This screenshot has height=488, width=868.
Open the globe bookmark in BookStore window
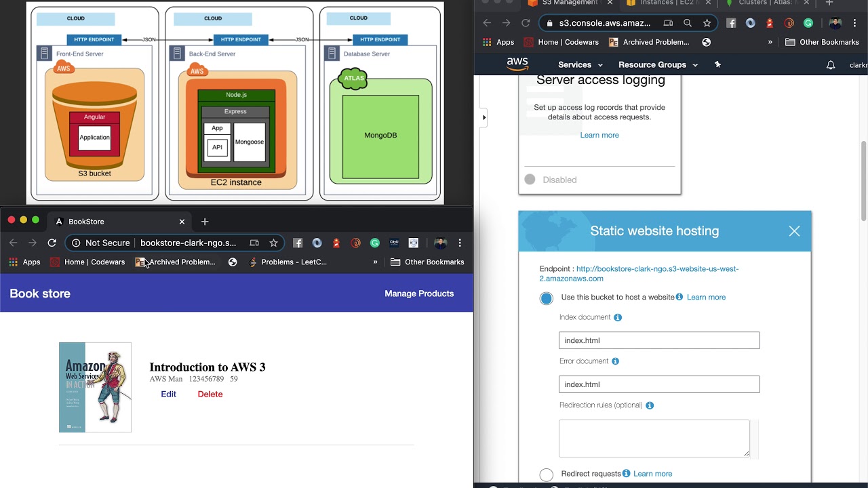pos(233,262)
